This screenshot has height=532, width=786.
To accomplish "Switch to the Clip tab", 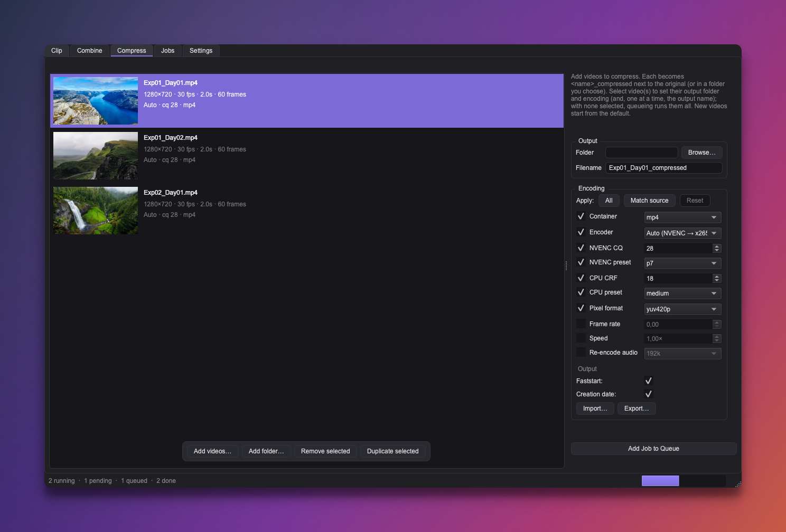I will 57,51.
